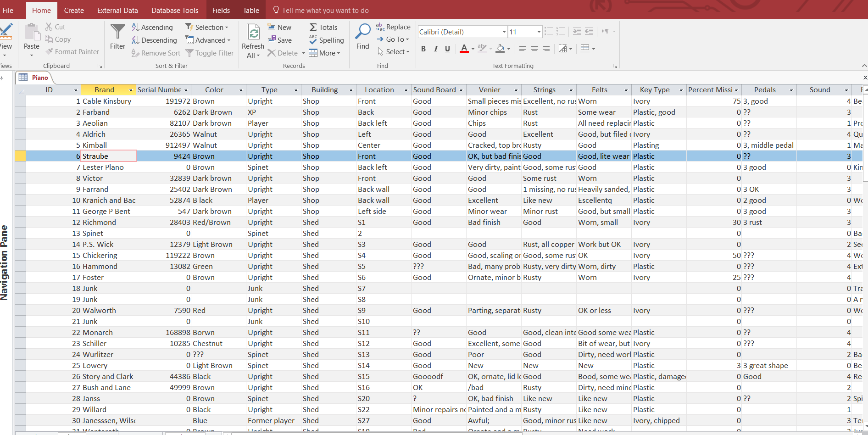Toggle bold formatting
The width and height of the screenshot is (868, 435).
coord(423,49)
